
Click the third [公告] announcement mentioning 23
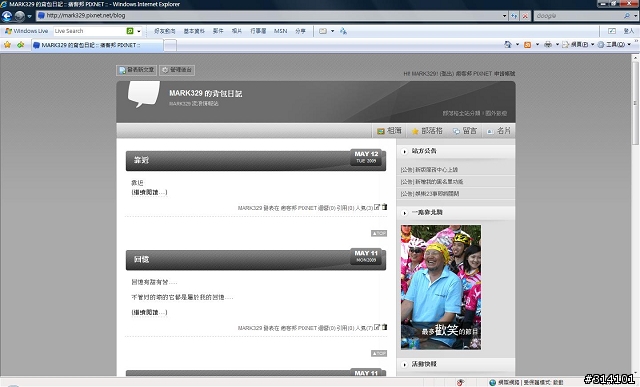click(x=429, y=194)
